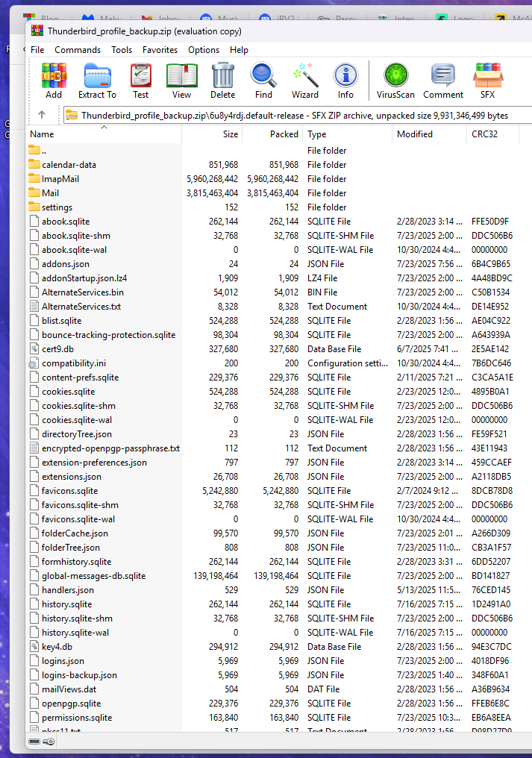Select encrypted-openpgp-passphrase.txt file
The height and width of the screenshot is (758, 532).
click(x=104, y=448)
